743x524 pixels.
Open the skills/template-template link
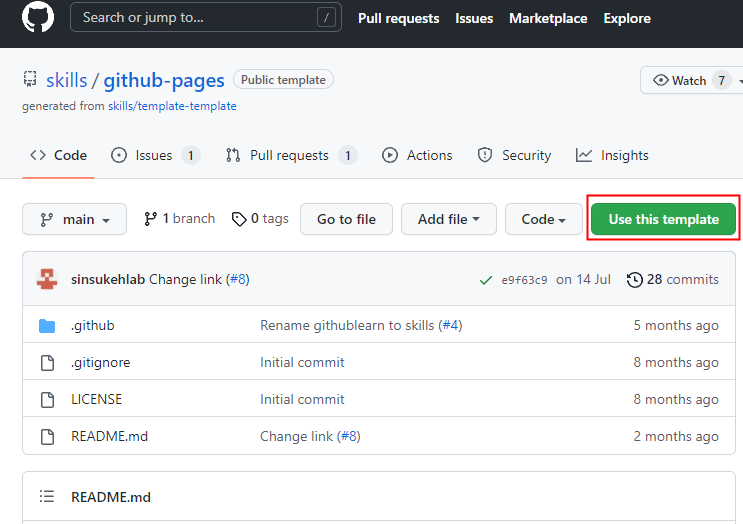click(x=172, y=106)
